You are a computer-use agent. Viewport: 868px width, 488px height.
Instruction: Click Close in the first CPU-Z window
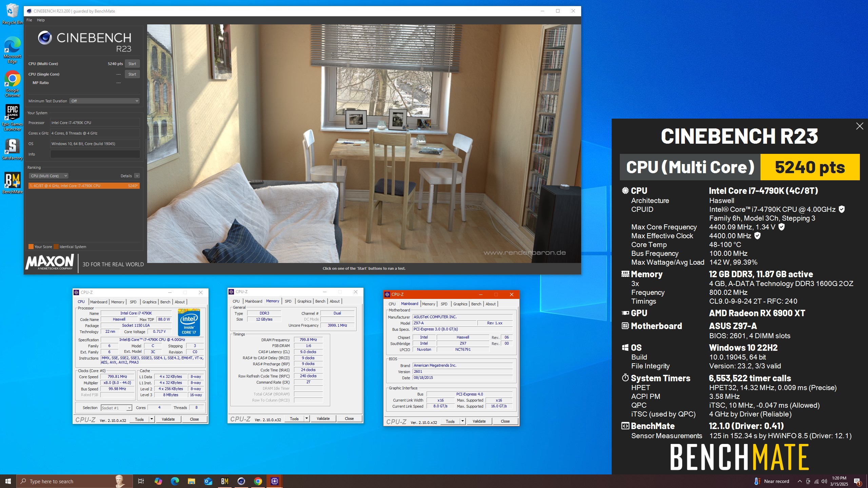click(194, 419)
